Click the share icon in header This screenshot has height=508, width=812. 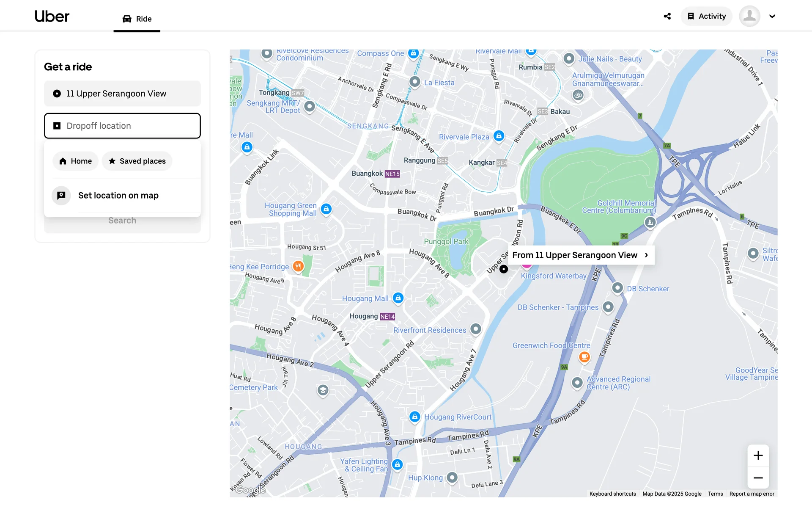667,16
